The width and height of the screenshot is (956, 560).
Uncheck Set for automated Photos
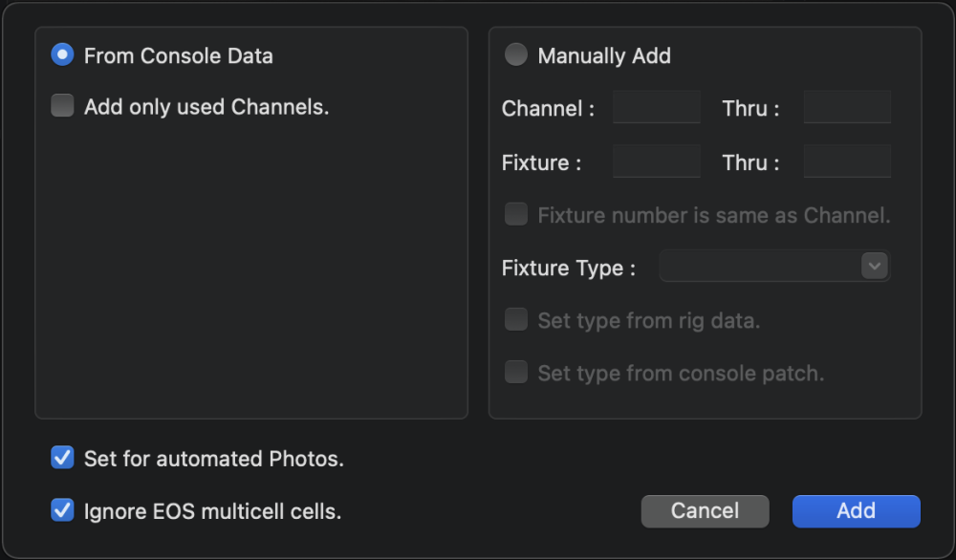[x=61, y=457]
